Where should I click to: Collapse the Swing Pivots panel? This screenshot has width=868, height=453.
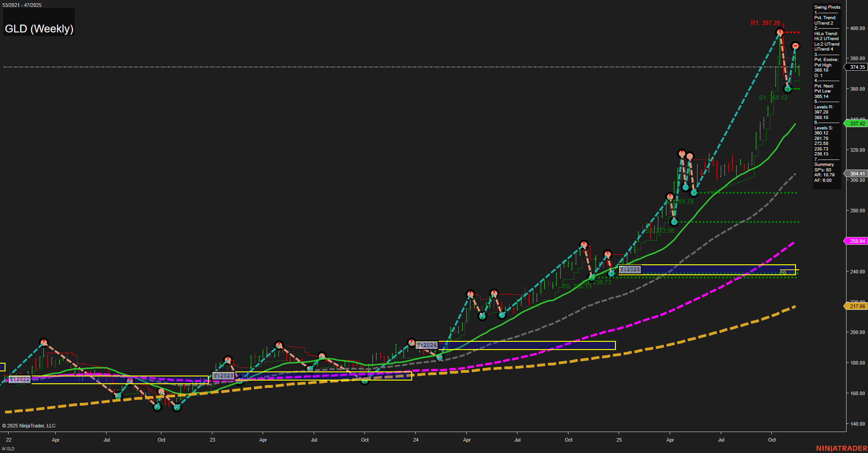(x=827, y=7)
